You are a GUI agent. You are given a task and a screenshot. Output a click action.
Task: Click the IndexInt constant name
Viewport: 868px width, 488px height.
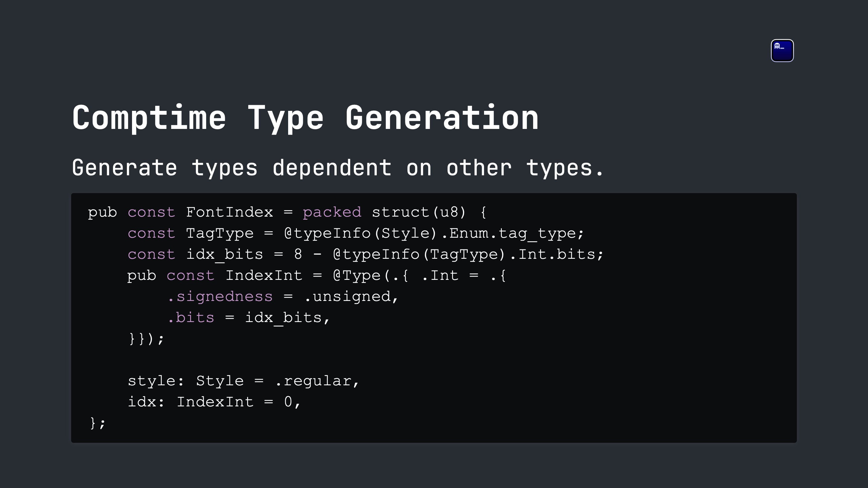264,276
